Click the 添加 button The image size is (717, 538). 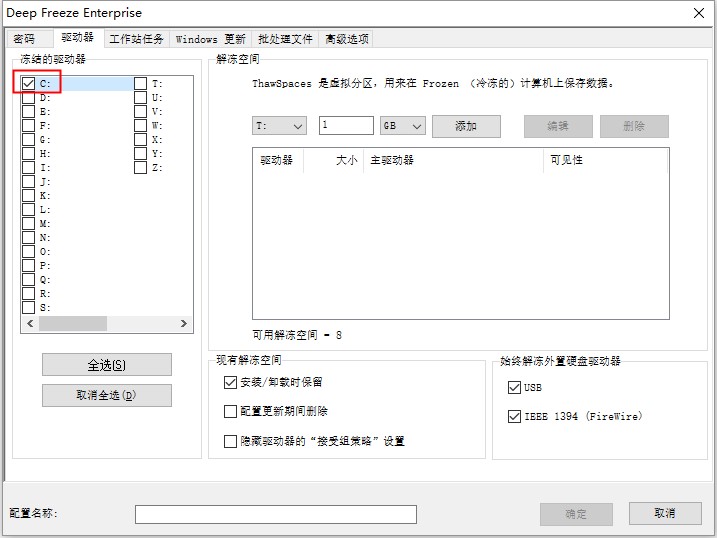[466, 126]
